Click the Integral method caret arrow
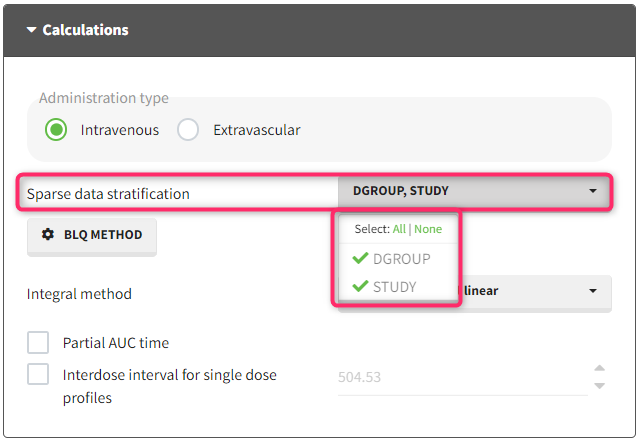 (x=593, y=291)
